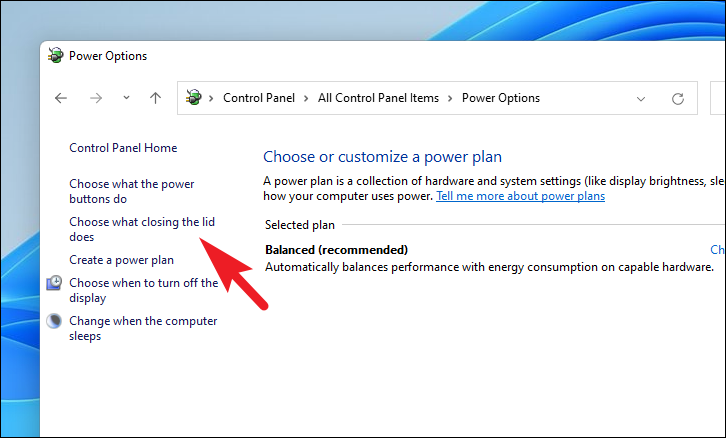The width and height of the screenshot is (726, 438).
Task: Go back with the left arrow
Action: point(61,98)
